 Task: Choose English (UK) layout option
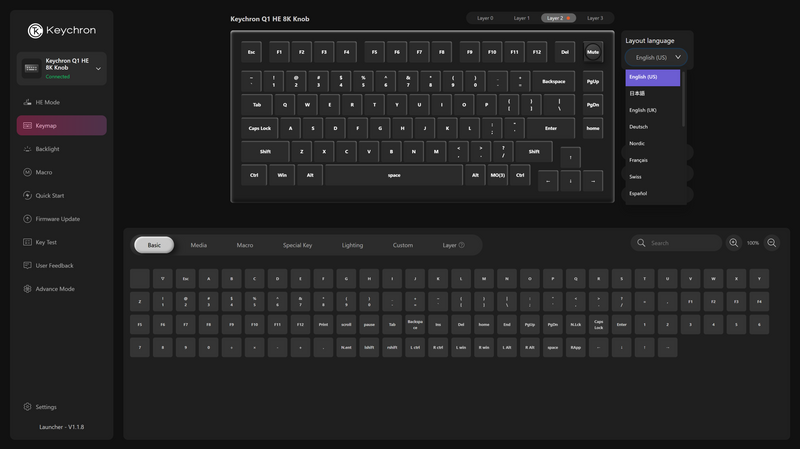[x=653, y=110]
